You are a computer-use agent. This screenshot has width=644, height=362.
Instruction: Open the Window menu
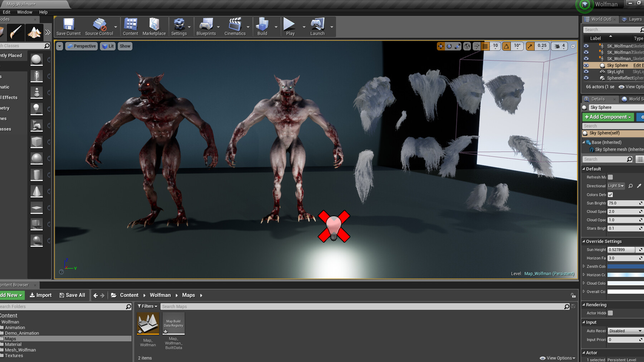[25, 12]
